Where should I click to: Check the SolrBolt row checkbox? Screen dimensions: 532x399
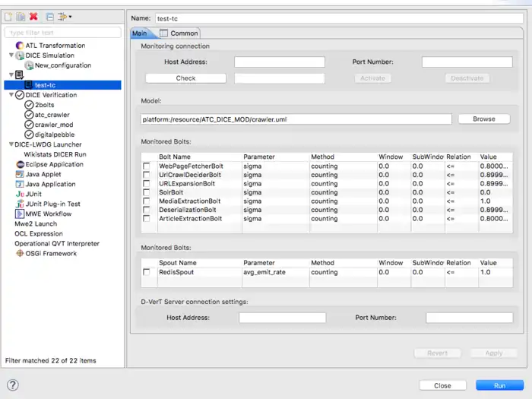(x=146, y=192)
